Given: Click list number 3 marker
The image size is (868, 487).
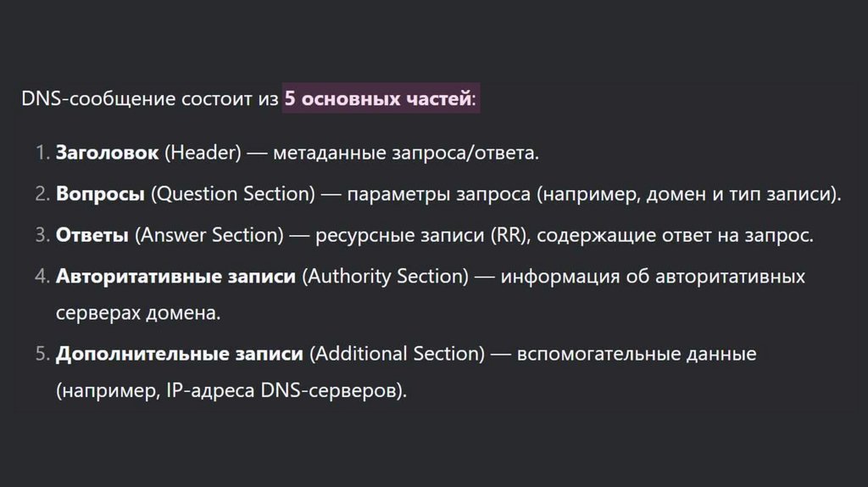Looking at the screenshot, I should (x=43, y=235).
